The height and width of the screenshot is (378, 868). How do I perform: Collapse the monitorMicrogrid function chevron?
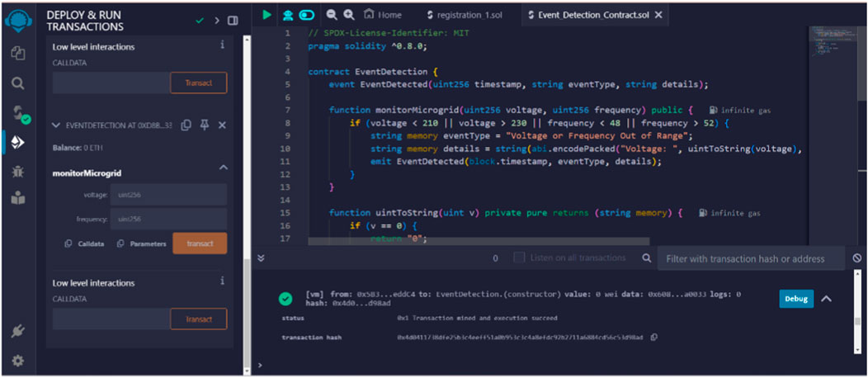[223, 168]
